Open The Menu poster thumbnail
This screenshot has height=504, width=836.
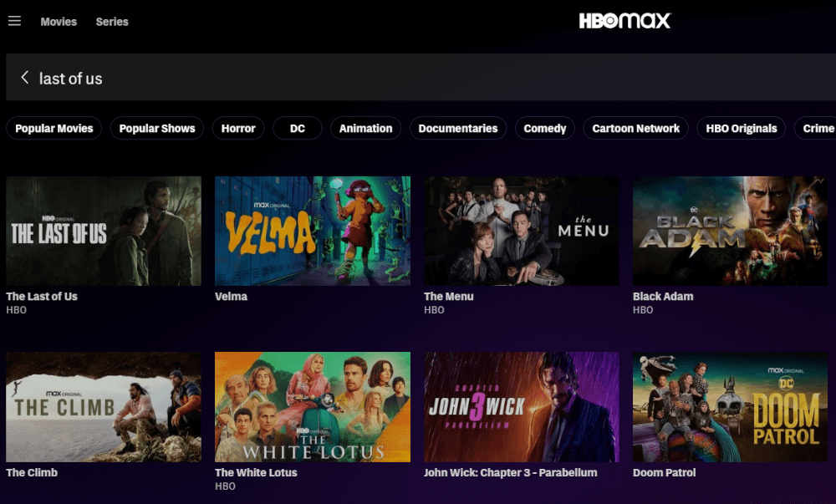[x=522, y=232]
